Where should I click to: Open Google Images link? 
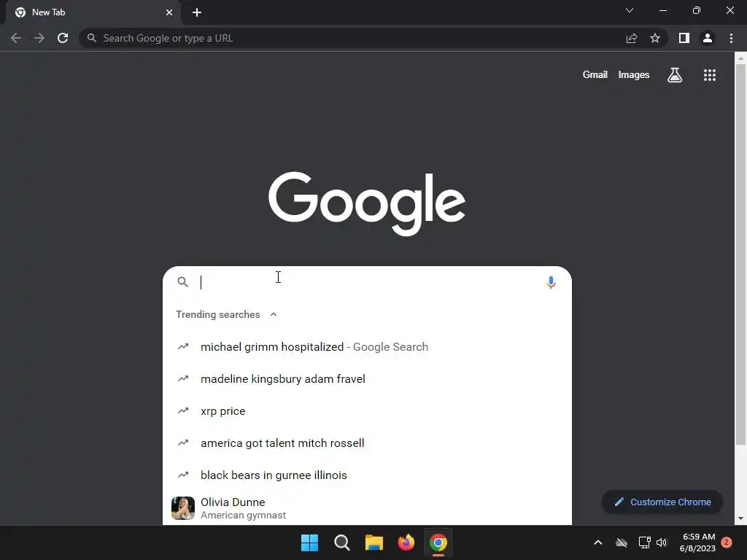(x=634, y=75)
